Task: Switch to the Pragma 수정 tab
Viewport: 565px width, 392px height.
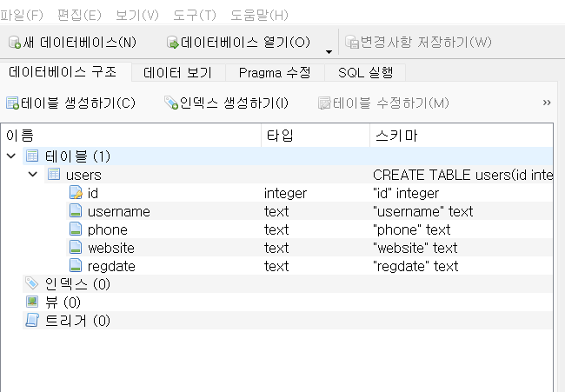Action: click(275, 73)
